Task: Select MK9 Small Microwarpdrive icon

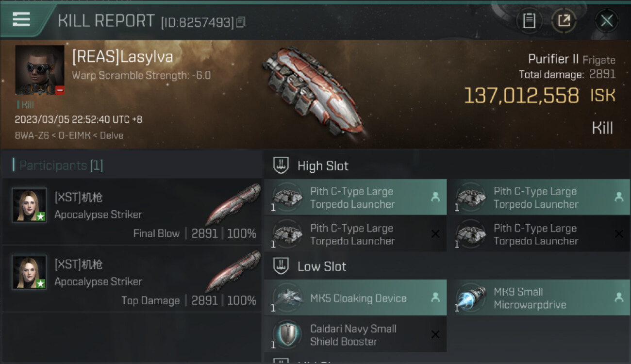Action: pyautogui.click(x=471, y=298)
